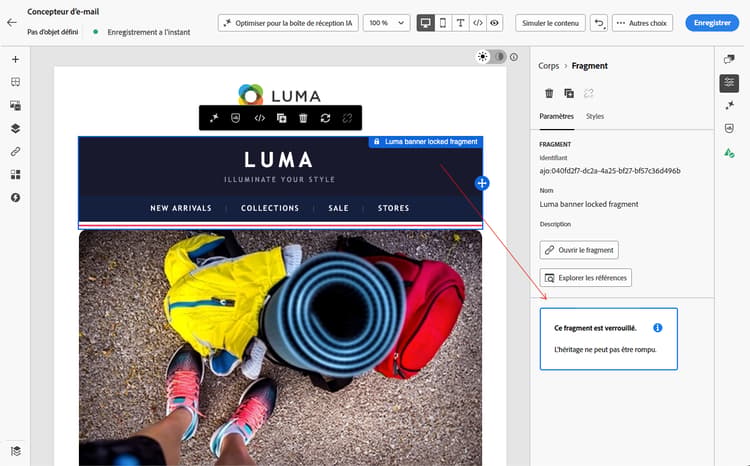
Task: Click the Luma logo at top of email
Action: pos(279,95)
